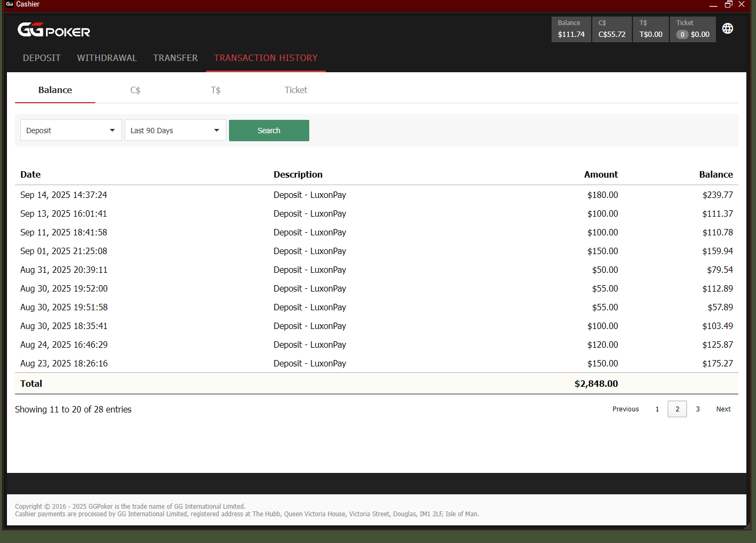756x543 pixels.
Task: Click the Date column header
Action: pos(30,174)
